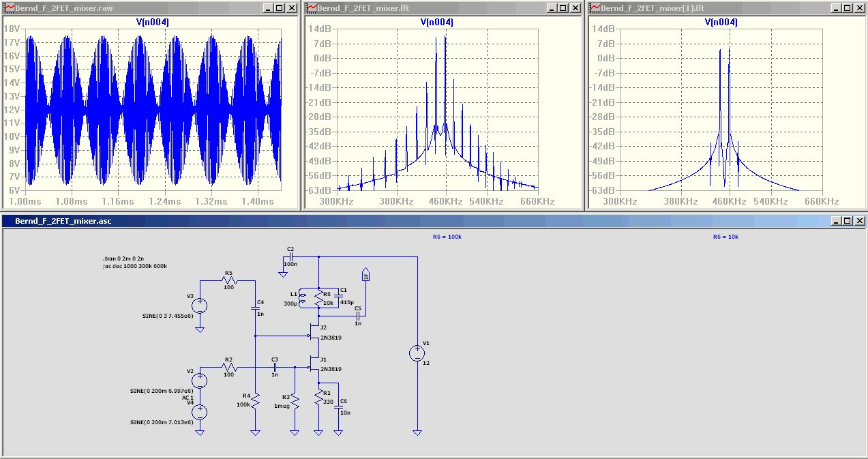The width and height of the screenshot is (868, 459).
Task: Select the IF output port flag
Action: coord(365,274)
